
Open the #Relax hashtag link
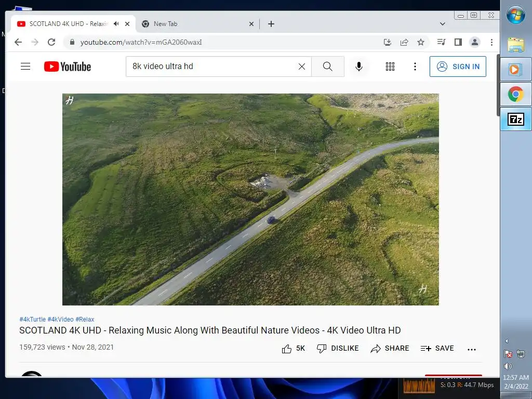[85, 320]
